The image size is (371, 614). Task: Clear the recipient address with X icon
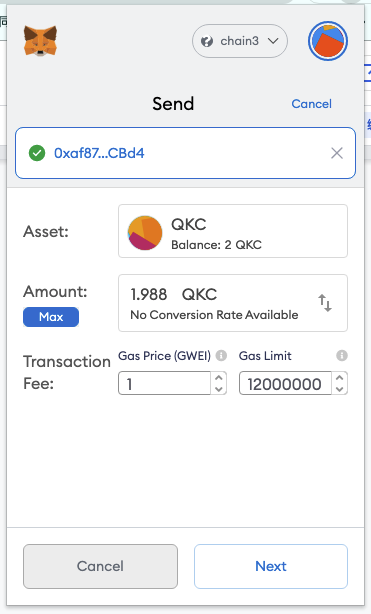(337, 153)
